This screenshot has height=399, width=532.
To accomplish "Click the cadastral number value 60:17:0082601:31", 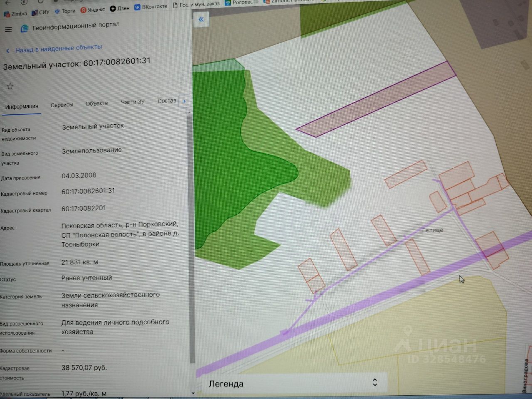I will click(x=88, y=191).
